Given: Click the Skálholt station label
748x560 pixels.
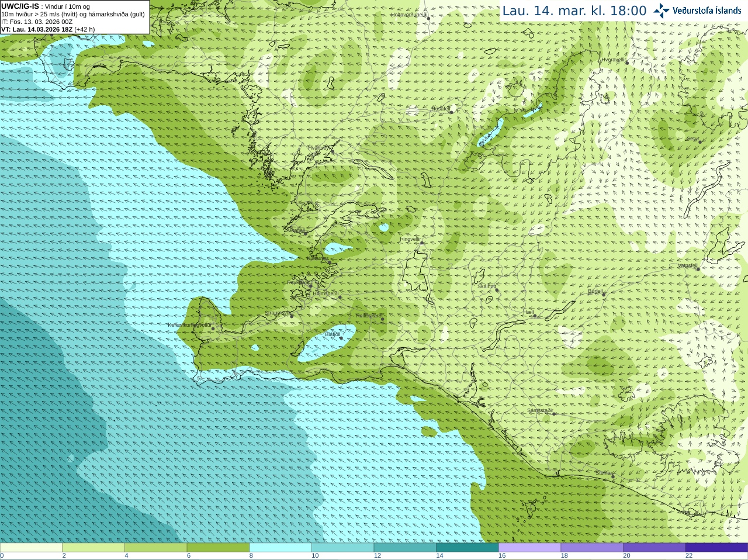Looking at the screenshot, I should [486, 286].
